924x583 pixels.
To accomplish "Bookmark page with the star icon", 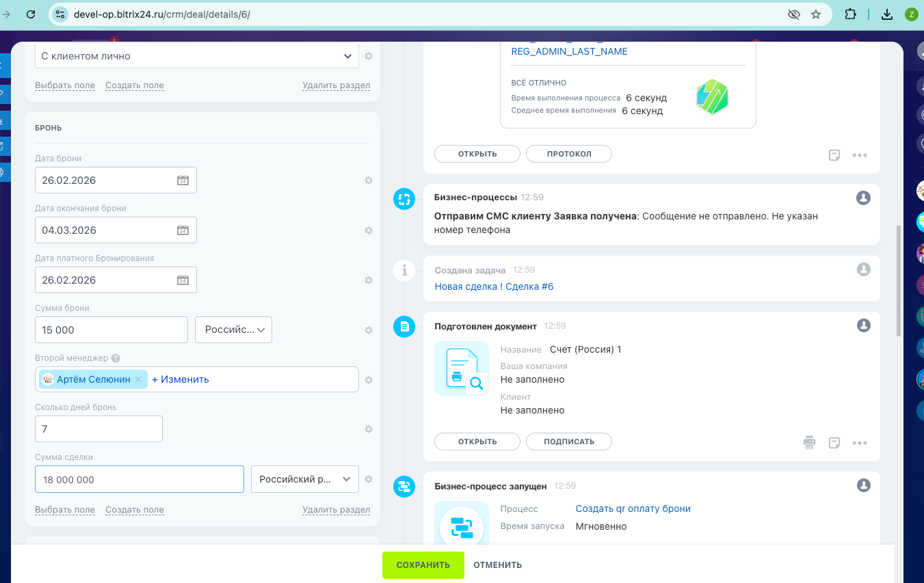I will tap(815, 14).
